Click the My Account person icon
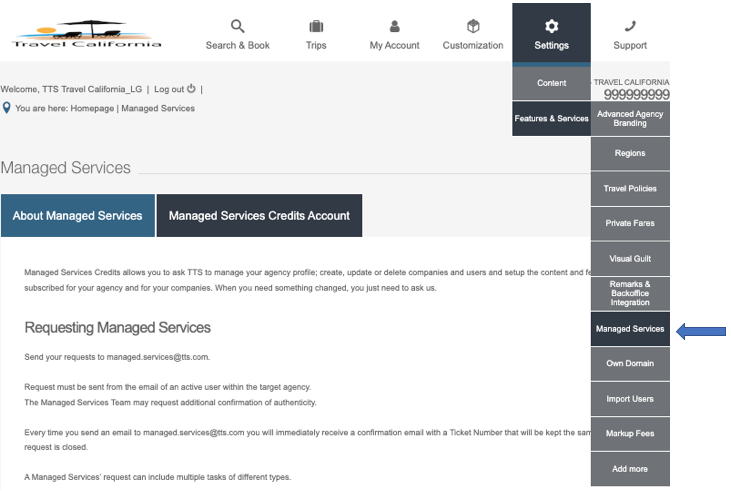Viewport: 731px width, 491px height. (x=394, y=26)
